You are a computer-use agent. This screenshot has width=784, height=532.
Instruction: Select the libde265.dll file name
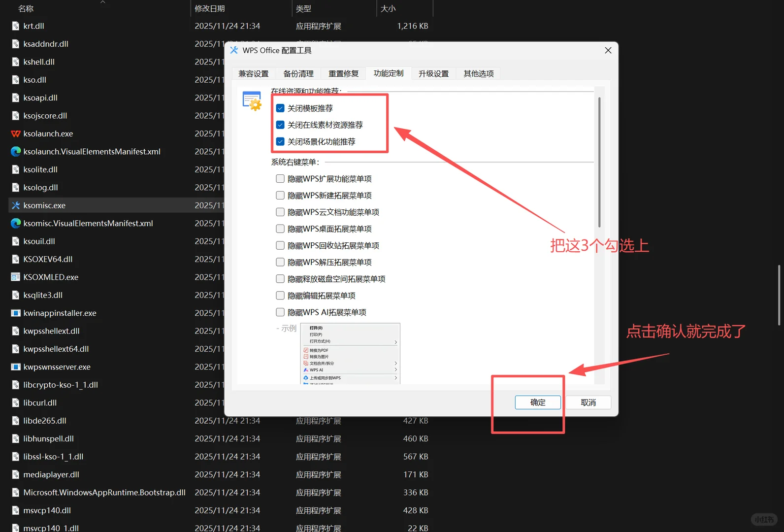point(45,421)
